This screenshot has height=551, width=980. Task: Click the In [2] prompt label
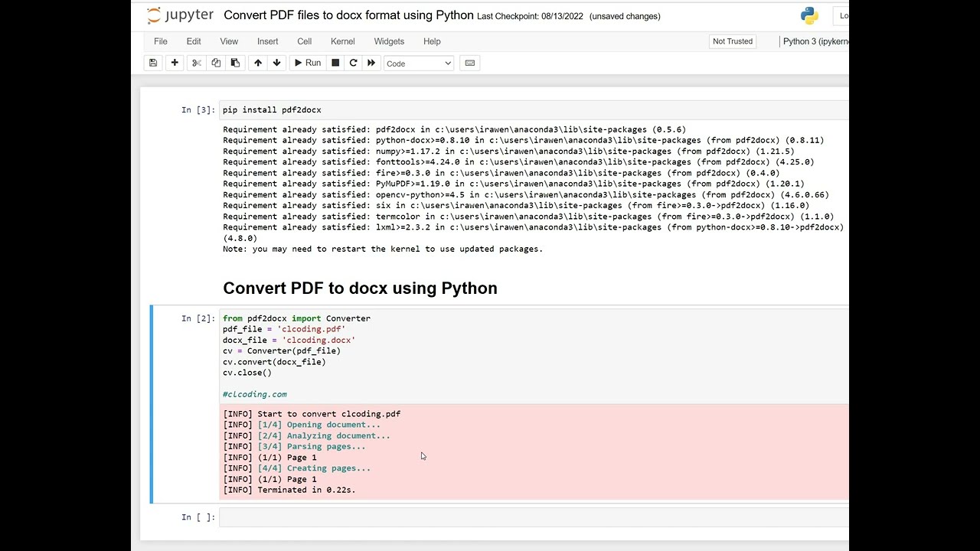click(x=198, y=318)
